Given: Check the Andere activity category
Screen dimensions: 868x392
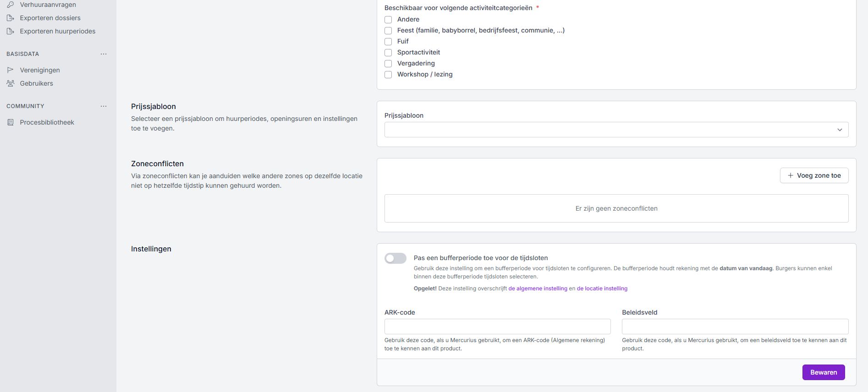Looking at the screenshot, I should pyautogui.click(x=388, y=20).
